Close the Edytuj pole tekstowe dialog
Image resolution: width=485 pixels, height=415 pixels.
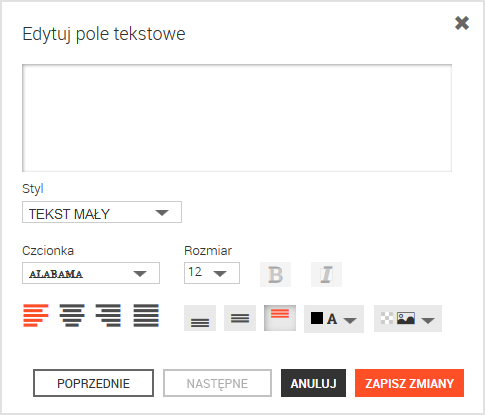462,23
